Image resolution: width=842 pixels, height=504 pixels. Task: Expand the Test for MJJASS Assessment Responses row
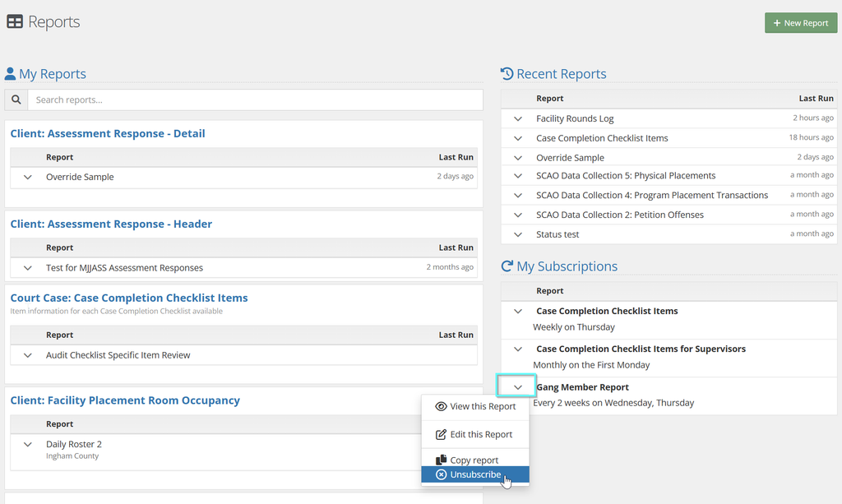(x=28, y=268)
